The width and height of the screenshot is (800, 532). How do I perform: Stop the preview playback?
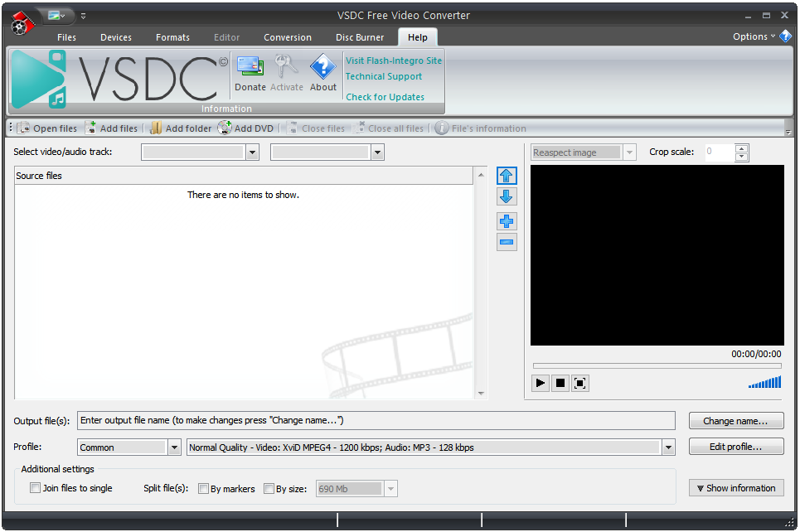point(560,383)
